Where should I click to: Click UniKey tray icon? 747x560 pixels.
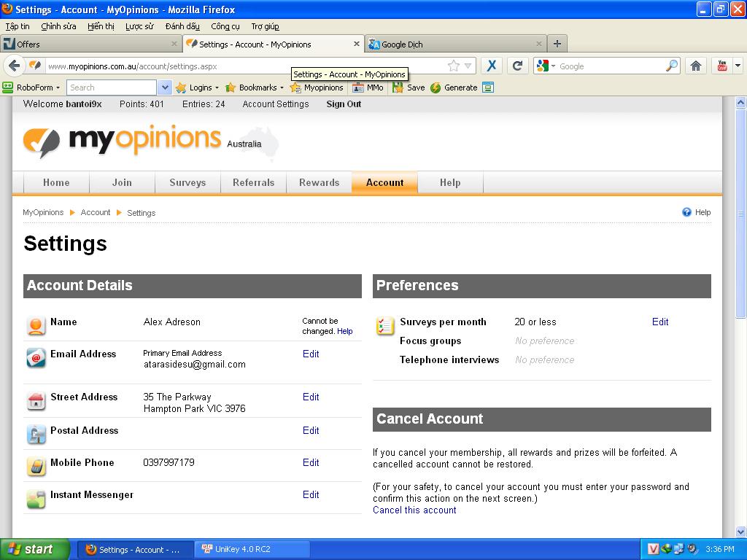click(654, 549)
